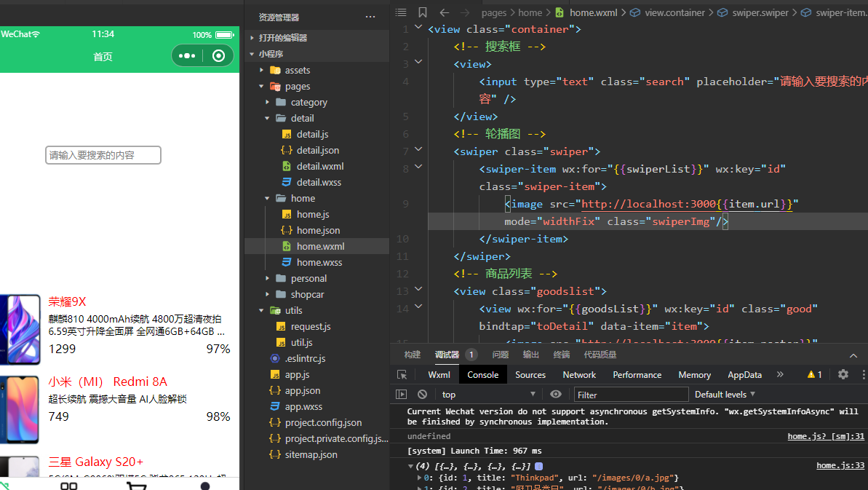868x490 pixels.
Task: Click the bookmark icon in editor toolbar
Action: 423,12
